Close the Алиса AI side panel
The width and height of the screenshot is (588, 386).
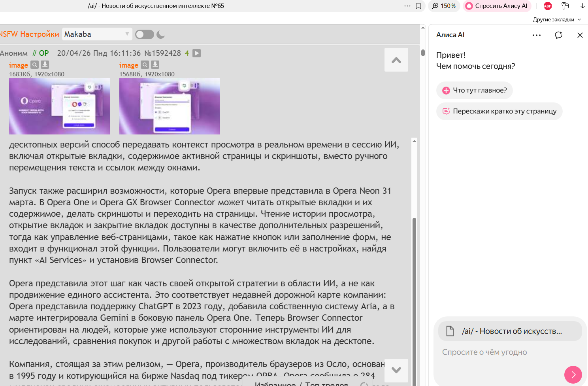(580, 35)
